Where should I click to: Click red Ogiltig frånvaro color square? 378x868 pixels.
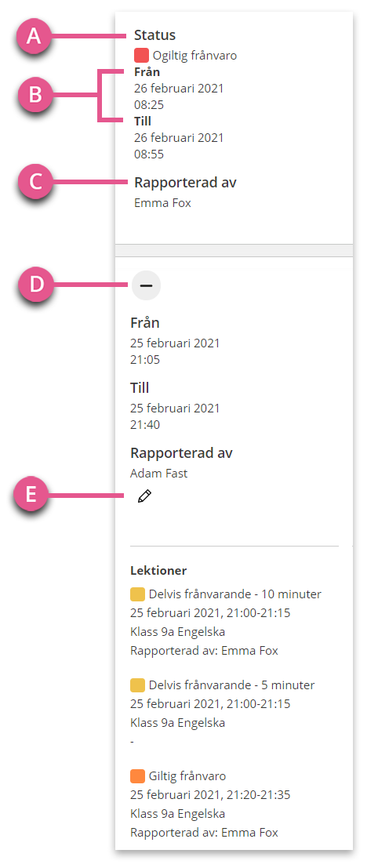(142, 56)
